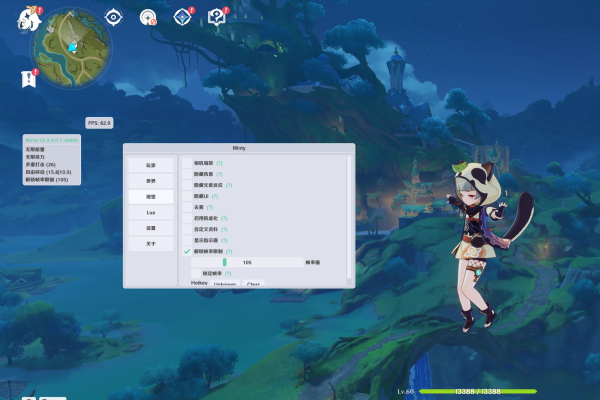Open the Lua tab
600x400 pixels.
[151, 212]
